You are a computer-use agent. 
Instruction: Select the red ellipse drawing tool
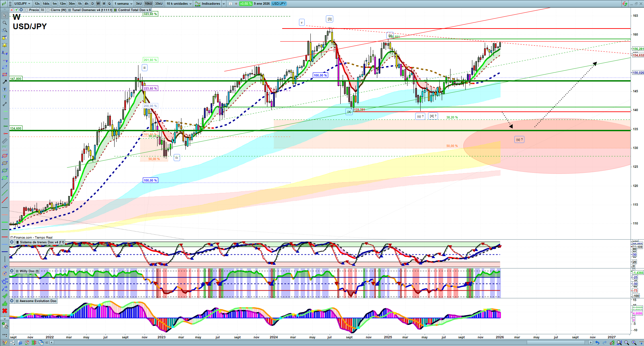click(x=5, y=156)
